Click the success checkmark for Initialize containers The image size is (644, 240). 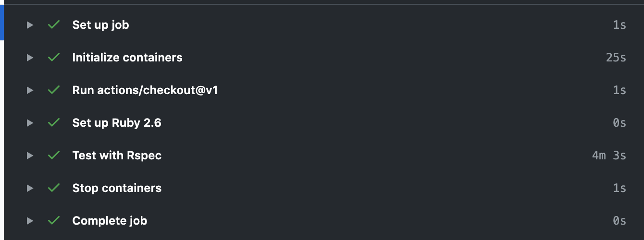coord(54,57)
